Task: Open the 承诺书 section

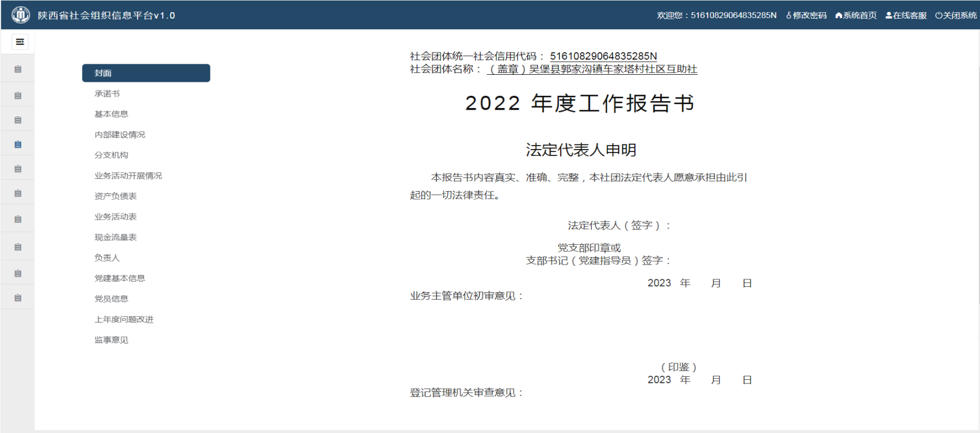Action: click(107, 93)
